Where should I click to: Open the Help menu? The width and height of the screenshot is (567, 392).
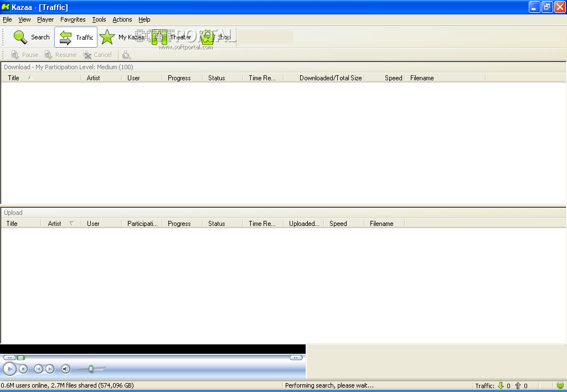coord(145,19)
